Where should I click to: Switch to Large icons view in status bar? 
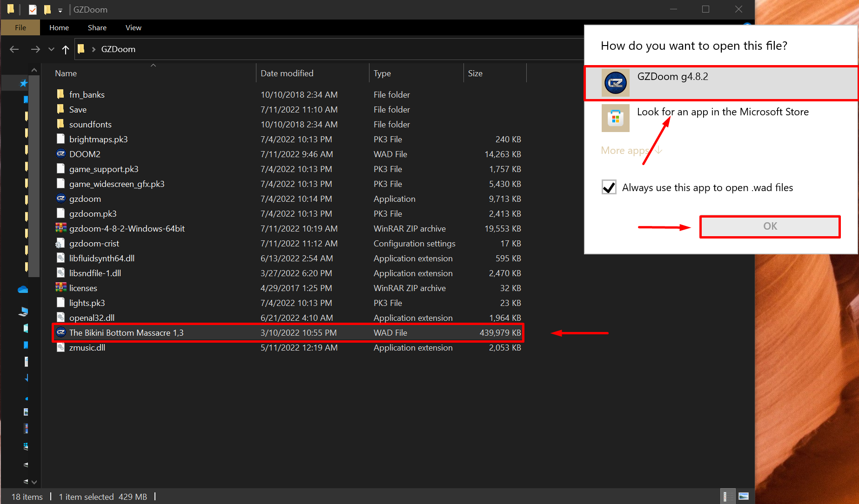pos(744,497)
